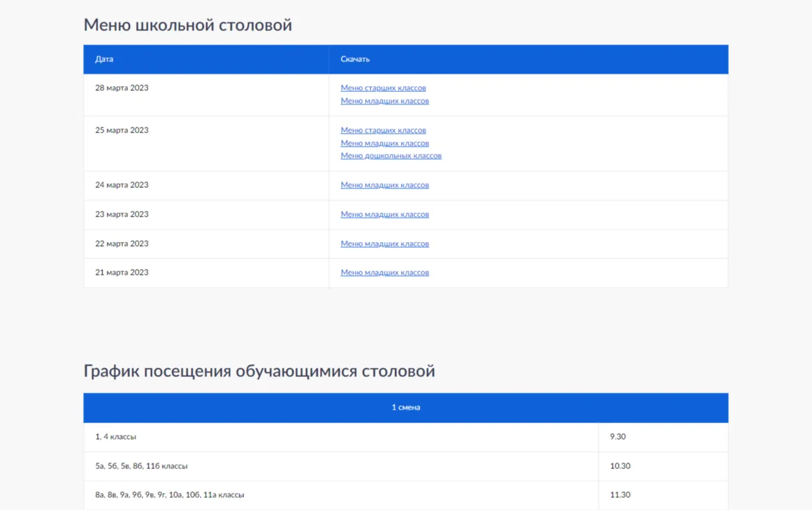Viewport: 812px width, 510px height.
Task: Select the '11.30' time cell
Action: click(x=663, y=495)
